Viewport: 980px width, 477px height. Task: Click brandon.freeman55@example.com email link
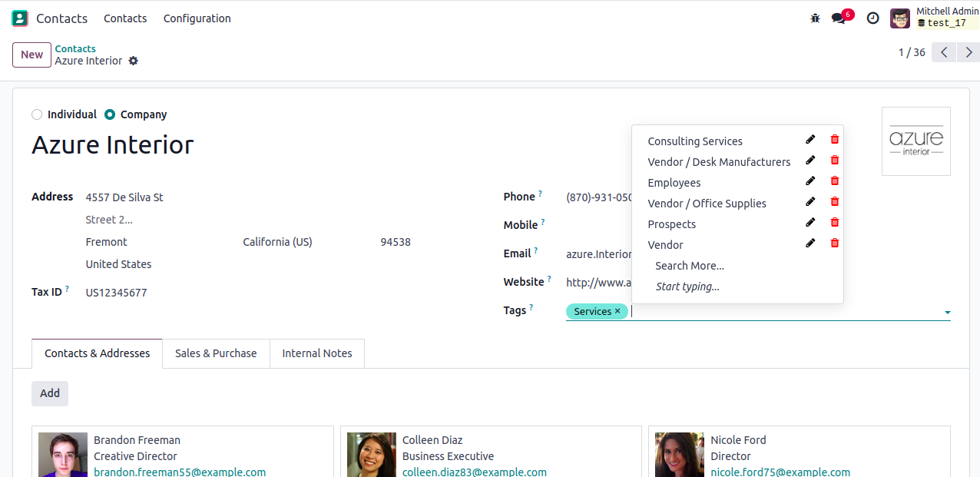pyautogui.click(x=180, y=472)
